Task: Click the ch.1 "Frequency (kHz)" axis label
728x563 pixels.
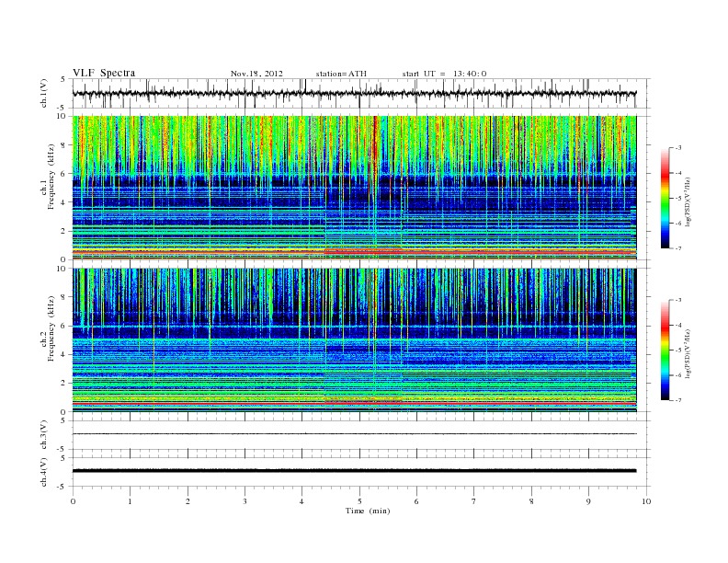Action: (51, 177)
